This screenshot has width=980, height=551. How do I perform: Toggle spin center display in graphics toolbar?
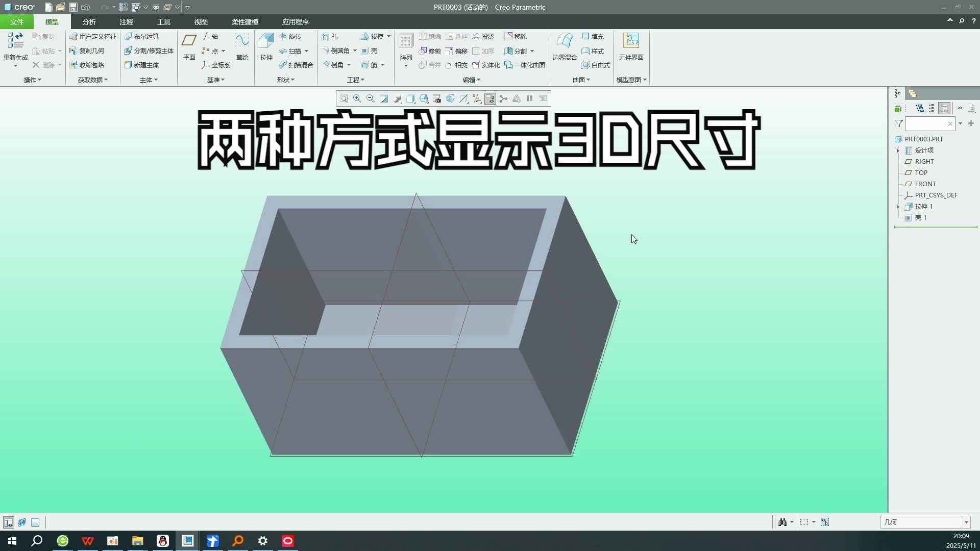503,98
